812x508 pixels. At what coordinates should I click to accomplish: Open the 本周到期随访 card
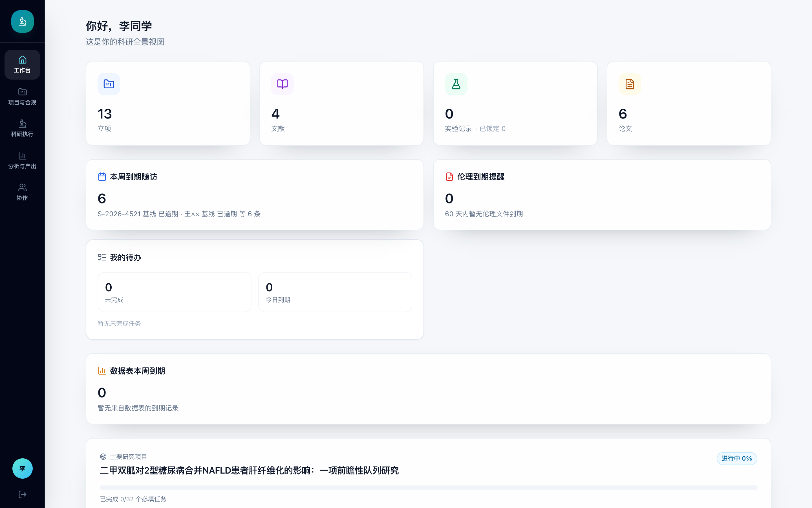pos(255,195)
